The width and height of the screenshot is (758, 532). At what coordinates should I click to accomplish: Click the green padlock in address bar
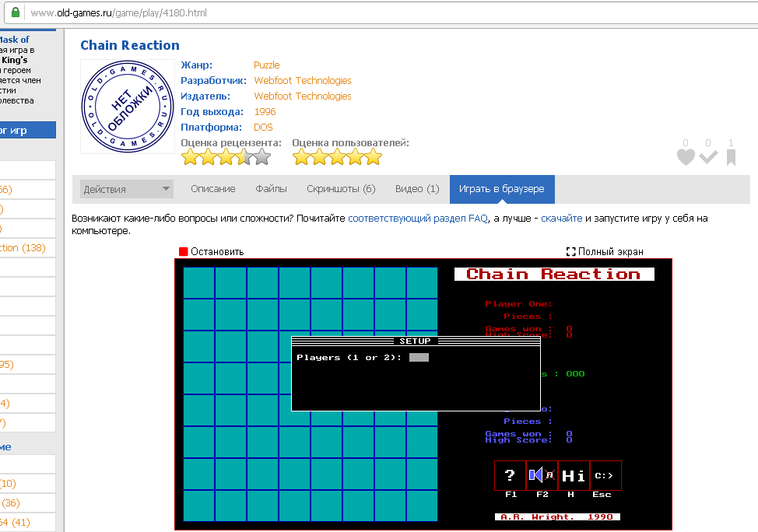(16, 12)
